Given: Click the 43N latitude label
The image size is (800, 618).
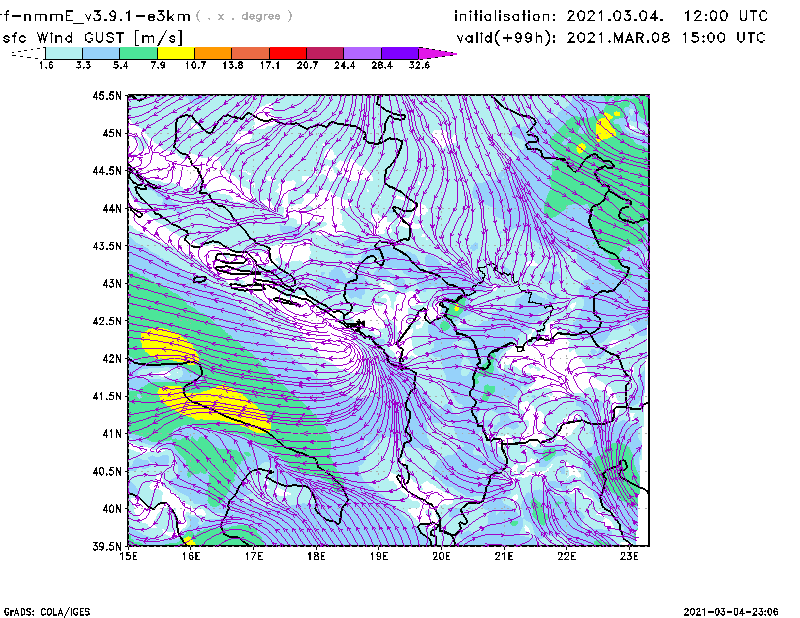Looking at the screenshot, I should [x=112, y=283].
